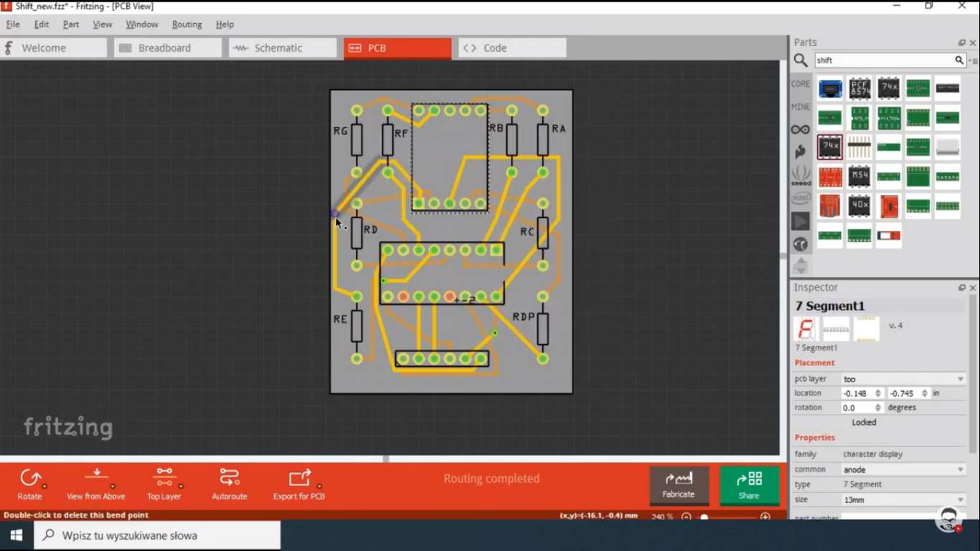Open the Fabricate order button
Screen dimensions: 980x551
(x=679, y=485)
